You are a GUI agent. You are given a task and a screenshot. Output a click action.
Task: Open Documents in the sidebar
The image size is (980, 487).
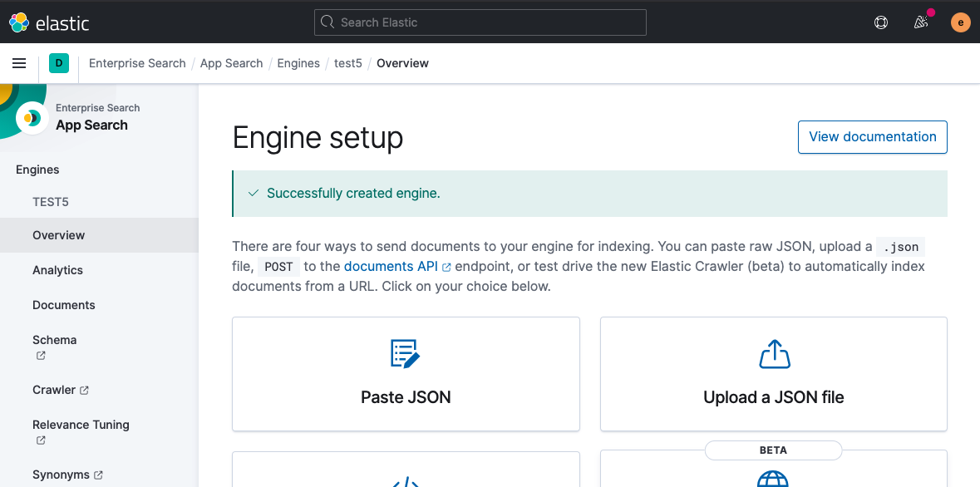tap(64, 305)
